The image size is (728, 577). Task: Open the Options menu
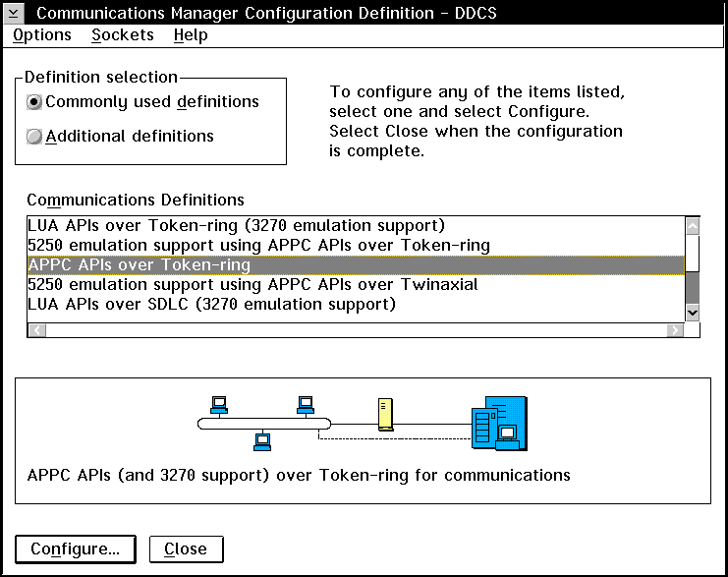(42, 35)
